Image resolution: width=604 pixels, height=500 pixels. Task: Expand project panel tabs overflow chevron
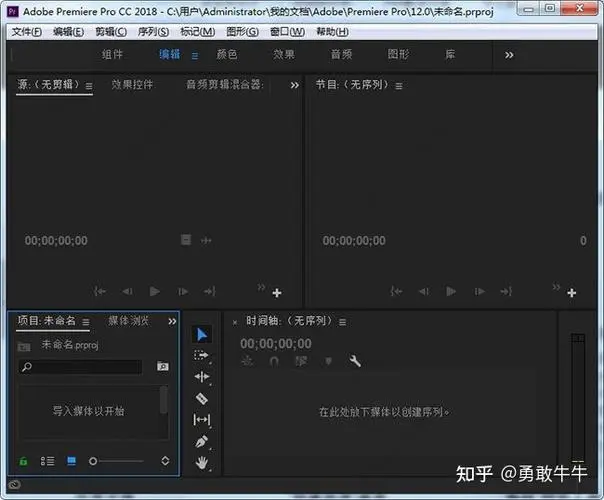(172, 321)
